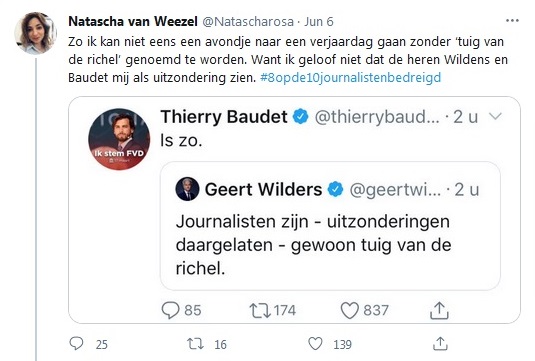Viewport: 535px width, 361px height.
Task: Open Natascha van Weezel's profile name
Action: (133, 21)
